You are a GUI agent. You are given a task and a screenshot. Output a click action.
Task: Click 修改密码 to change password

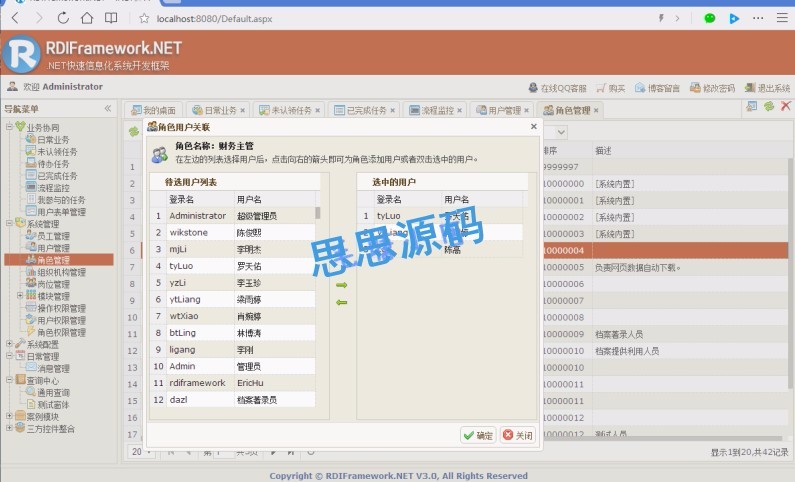tap(712, 88)
